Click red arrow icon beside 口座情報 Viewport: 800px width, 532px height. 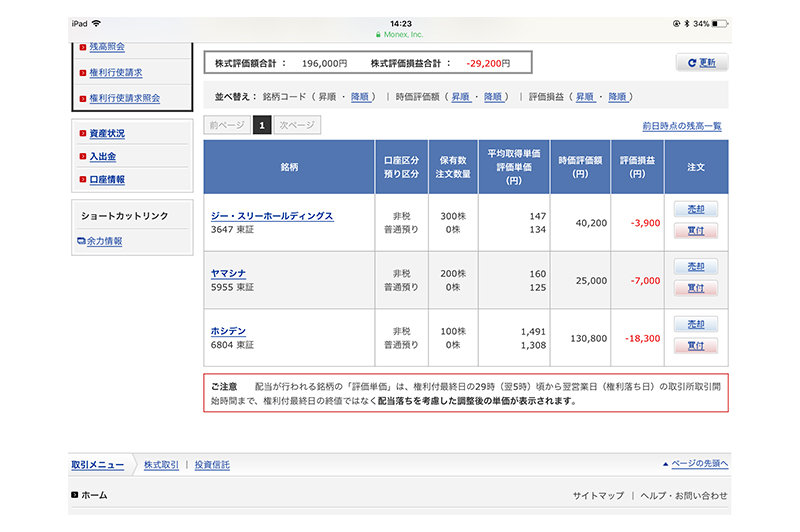(83, 179)
